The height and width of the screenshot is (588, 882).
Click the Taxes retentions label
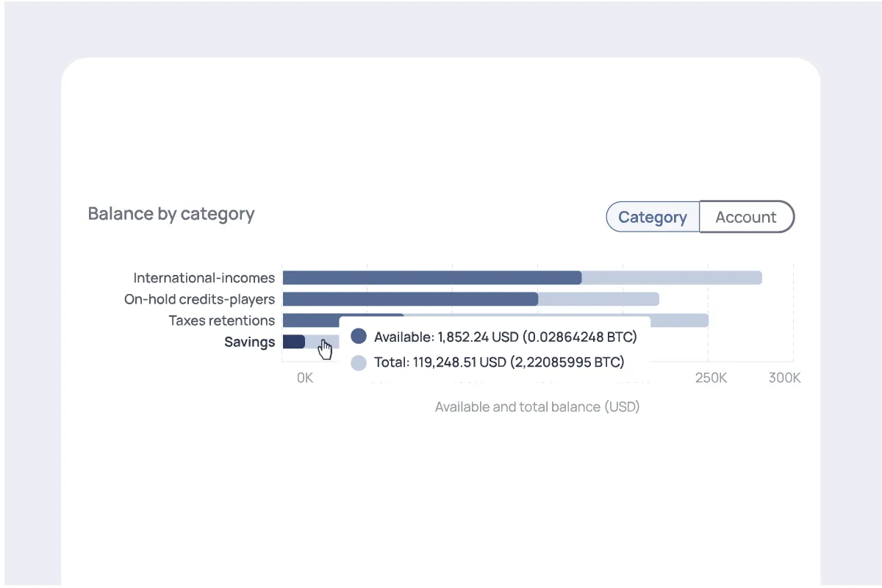pos(222,320)
